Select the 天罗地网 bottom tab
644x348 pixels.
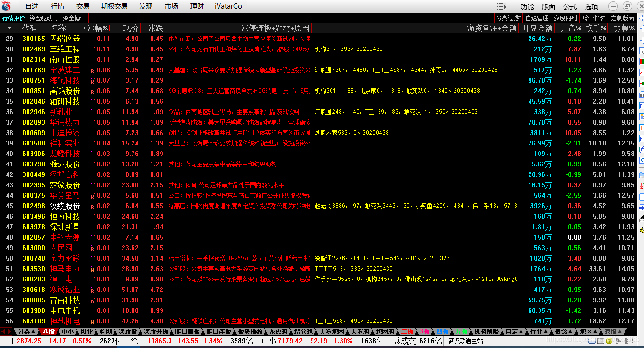point(331,331)
